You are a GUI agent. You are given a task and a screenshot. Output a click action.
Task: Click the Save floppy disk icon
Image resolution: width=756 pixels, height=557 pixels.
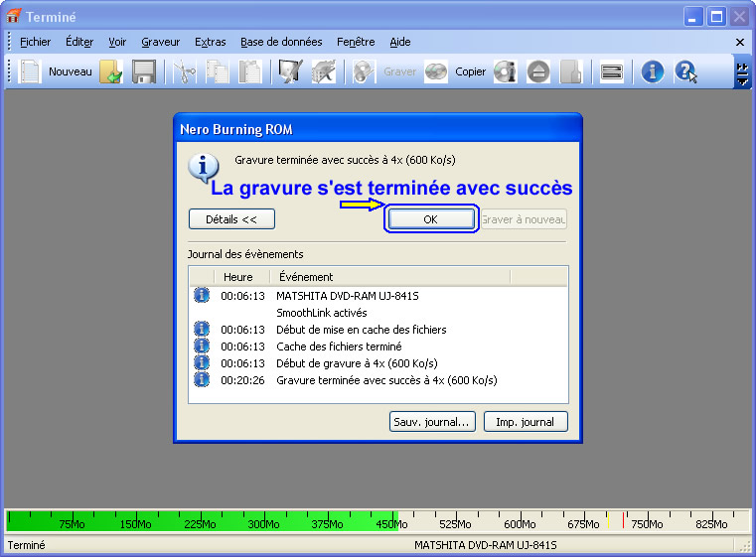point(144,71)
